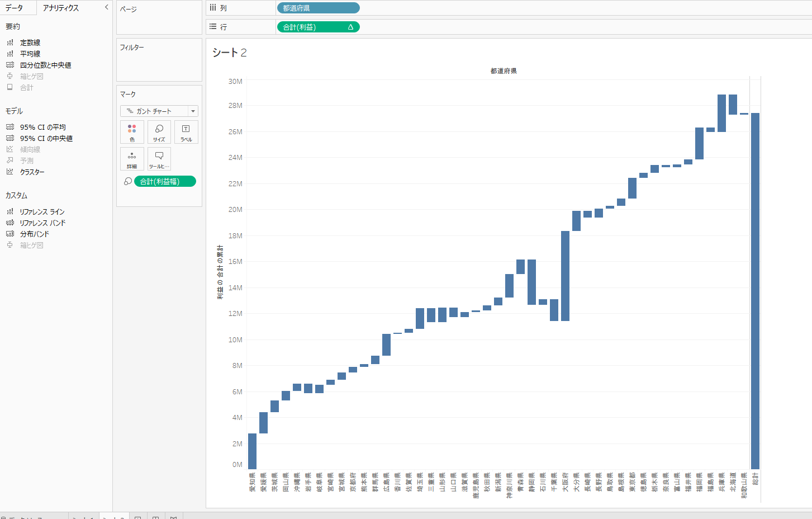The width and height of the screenshot is (812, 519).
Task: Select リファレンス ライン custom item
Action: [42, 211]
